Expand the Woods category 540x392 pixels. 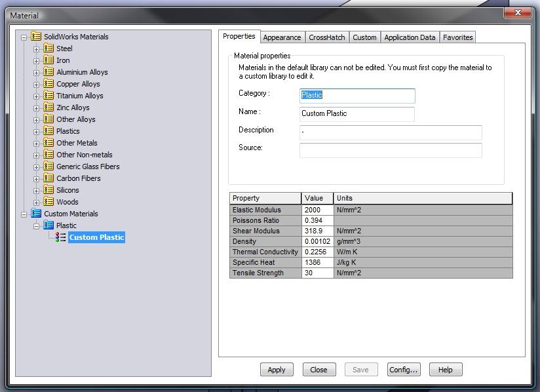tap(36, 203)
